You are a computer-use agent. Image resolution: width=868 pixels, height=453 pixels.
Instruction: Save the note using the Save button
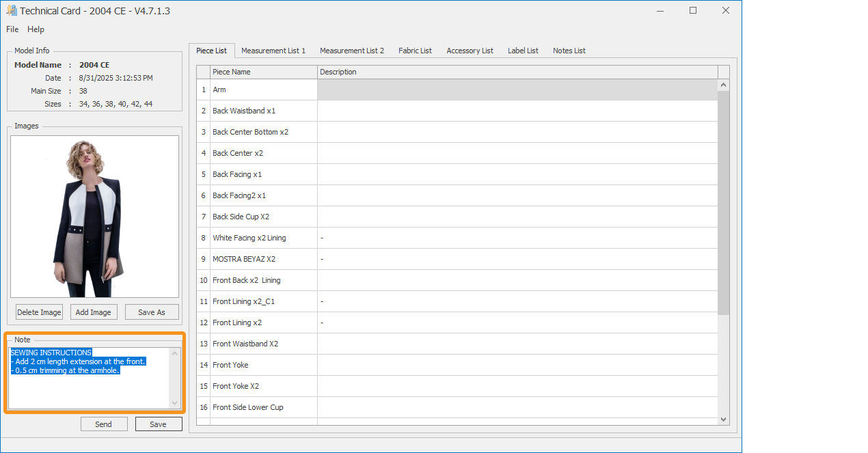(159, 424)
